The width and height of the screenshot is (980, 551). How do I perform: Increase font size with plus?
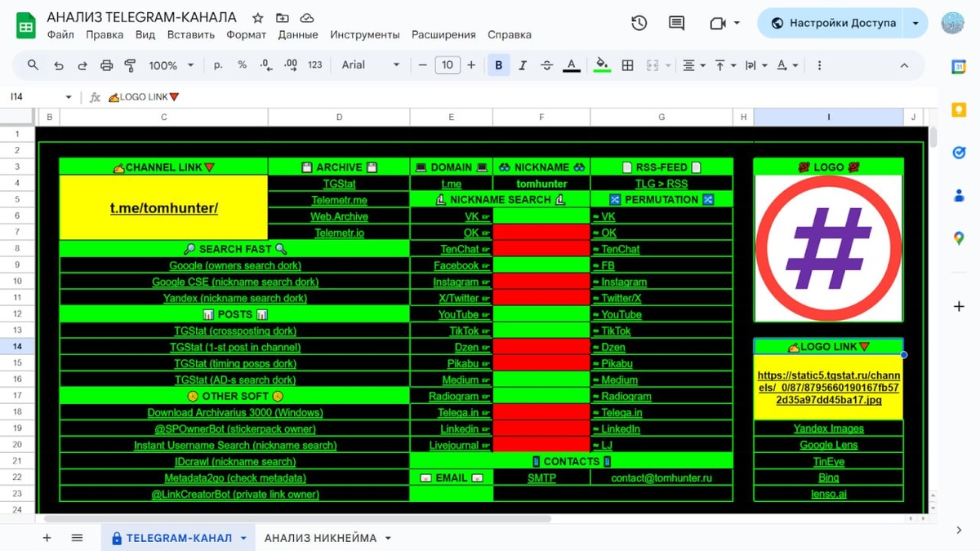(471, 65)
